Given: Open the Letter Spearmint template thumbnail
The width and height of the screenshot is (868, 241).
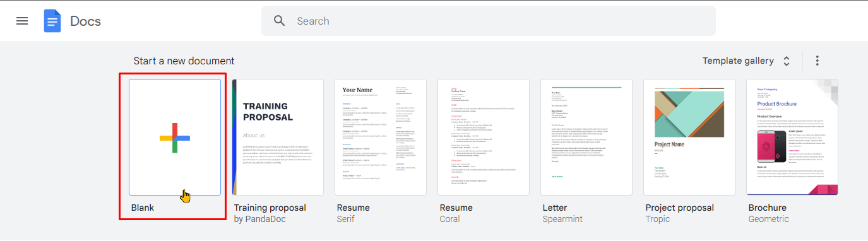Looking at the screenshot, I should coord(586,137).
